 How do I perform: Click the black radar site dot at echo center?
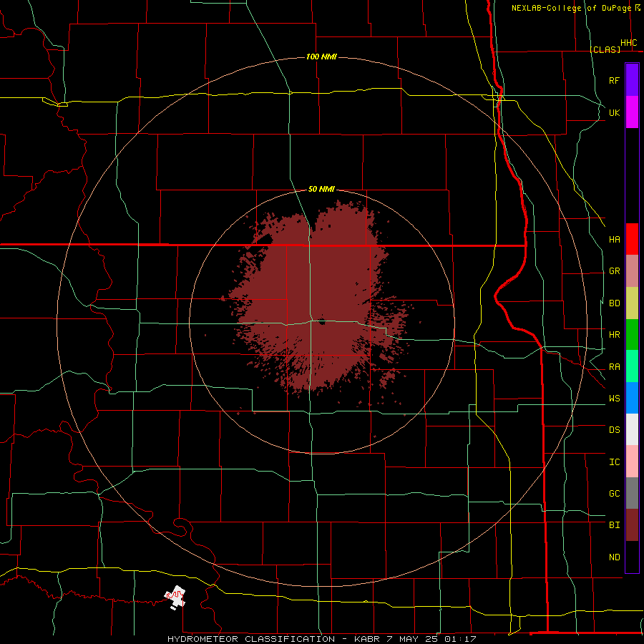(x=321, y=321)
